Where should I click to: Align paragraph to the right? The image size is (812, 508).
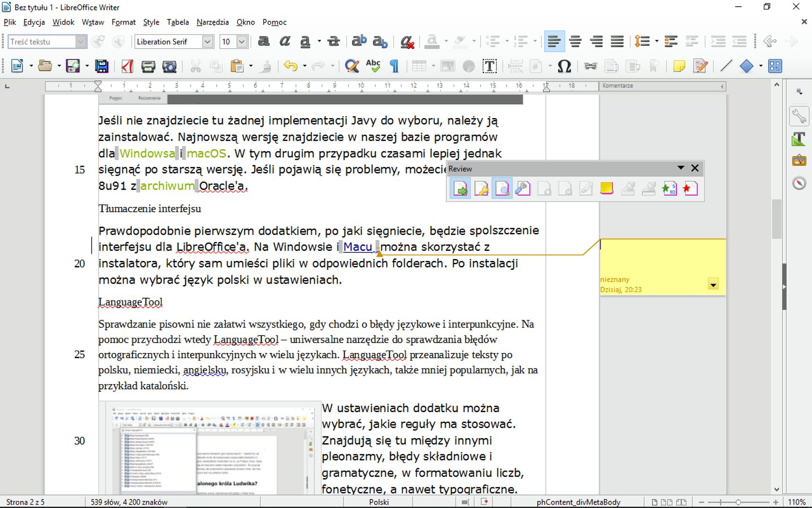tap(596, 42)
